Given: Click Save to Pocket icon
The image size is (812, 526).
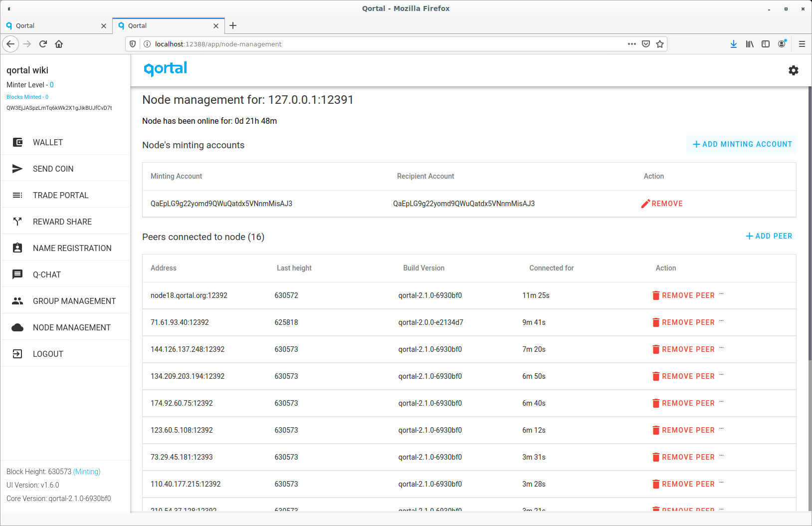Looking at the screenshot, I should [646, 44].
